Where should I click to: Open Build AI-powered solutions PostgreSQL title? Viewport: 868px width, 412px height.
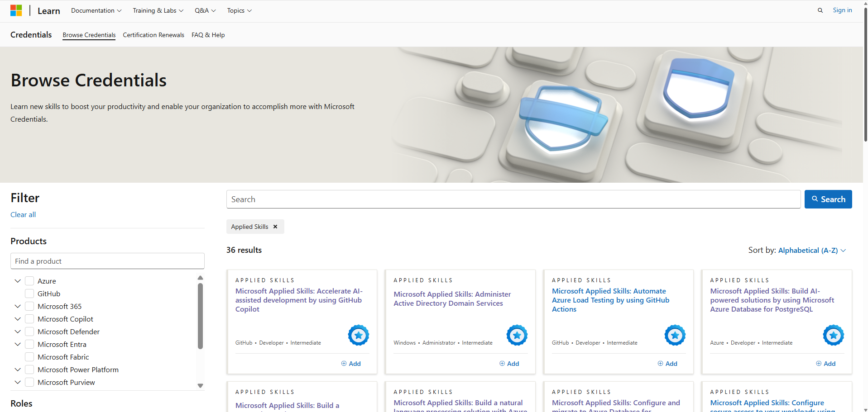tap(772, 300)
